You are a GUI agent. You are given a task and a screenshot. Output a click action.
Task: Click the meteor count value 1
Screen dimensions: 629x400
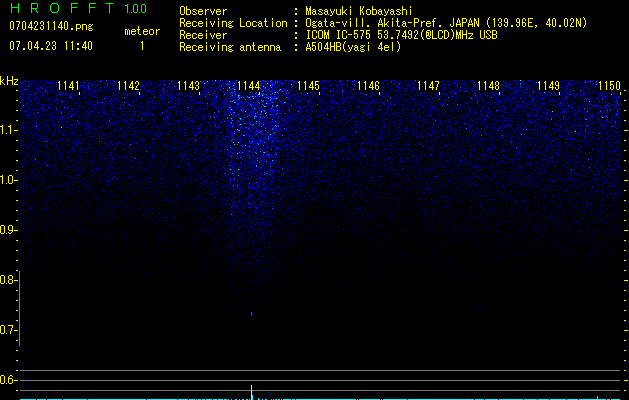pyautogui.click(x=142, y=46)
